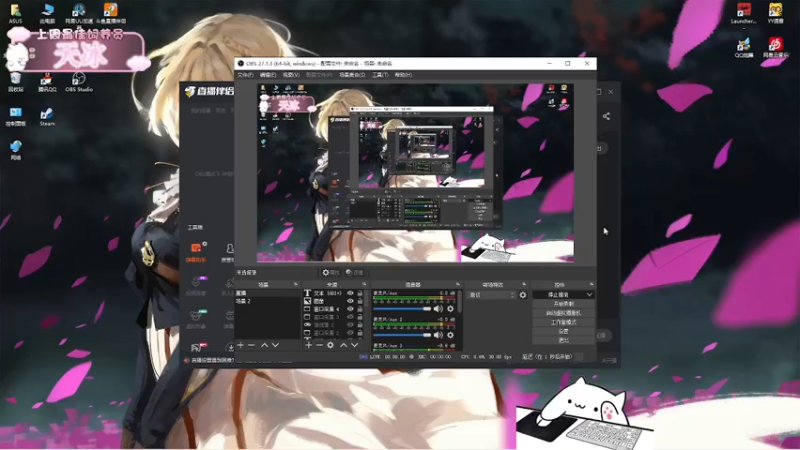Open the 帮助(H) menu

(x=403, y=75)
